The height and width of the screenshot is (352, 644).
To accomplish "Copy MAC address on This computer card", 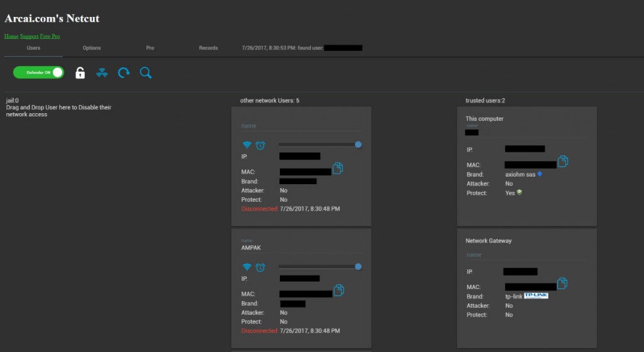I will pos(563,162).
